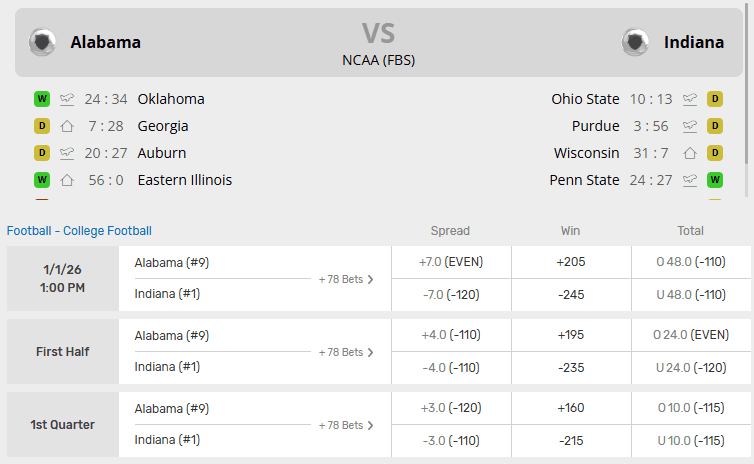Image resolution: width=754 pixels, height=464 pixels.
Task: Expand +78 Bets in the 1st Quarter row
Action: coord(346,425)
